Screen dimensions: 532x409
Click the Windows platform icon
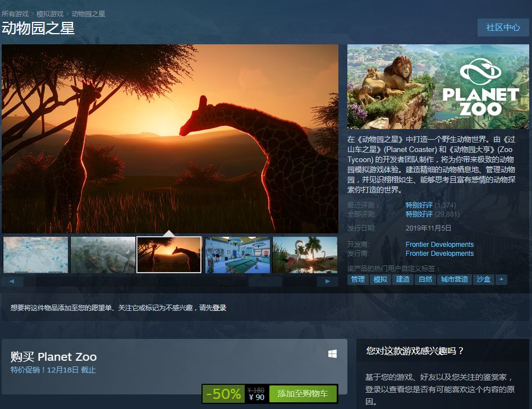point(332,354)
